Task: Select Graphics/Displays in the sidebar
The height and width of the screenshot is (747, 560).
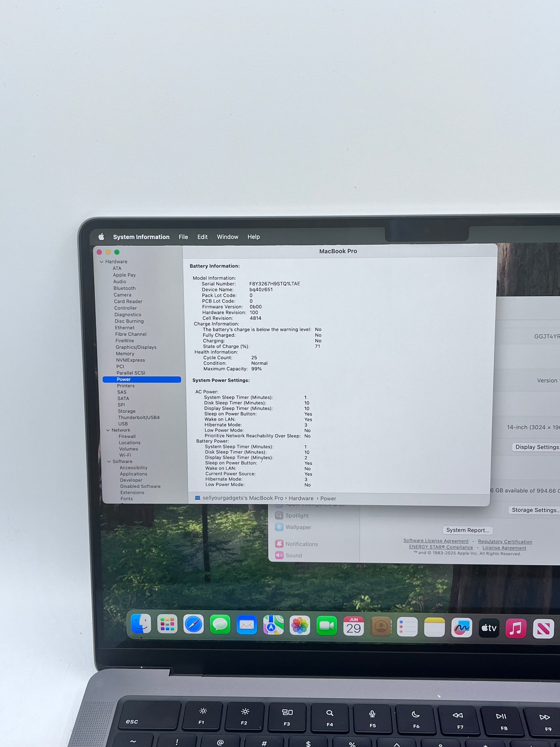Action: pyautogui.click(x=136, y=347)
